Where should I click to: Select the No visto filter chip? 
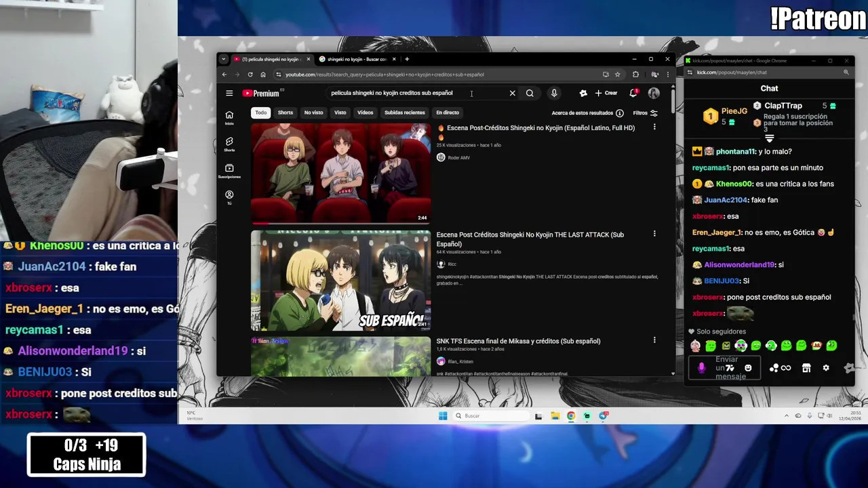[x=313, y=113]
